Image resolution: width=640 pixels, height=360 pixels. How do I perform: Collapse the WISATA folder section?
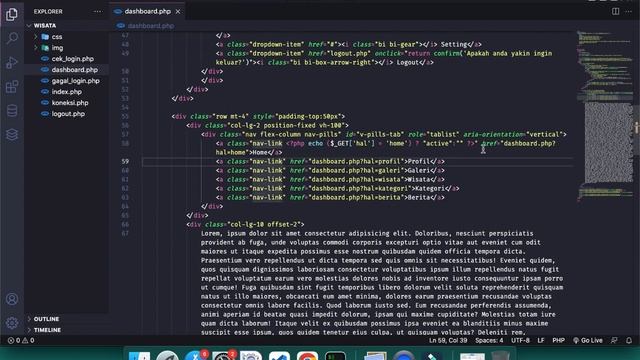click(x=45, y=25)
